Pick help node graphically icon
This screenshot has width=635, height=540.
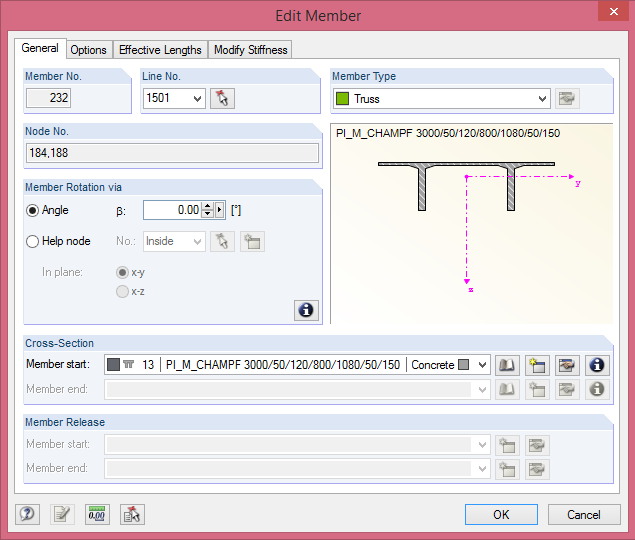222,241
